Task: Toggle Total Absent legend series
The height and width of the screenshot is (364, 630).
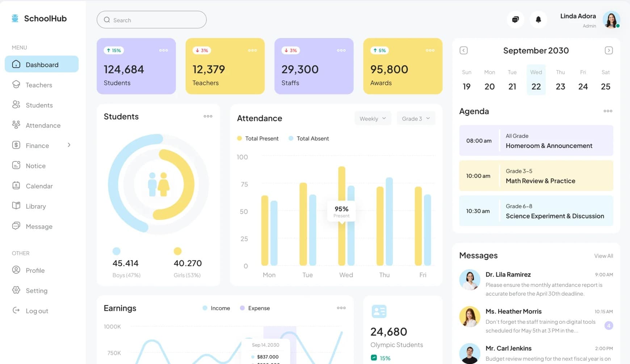Action: 309,139
